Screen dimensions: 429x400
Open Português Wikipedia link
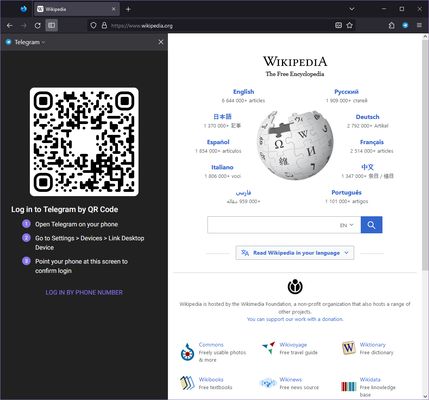[346, 192]
